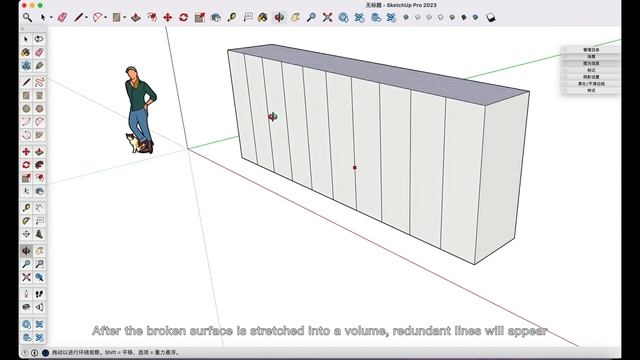640x360 pixels.
Task: Select the Protractor tool in left palette
Action: pos(26,221)
